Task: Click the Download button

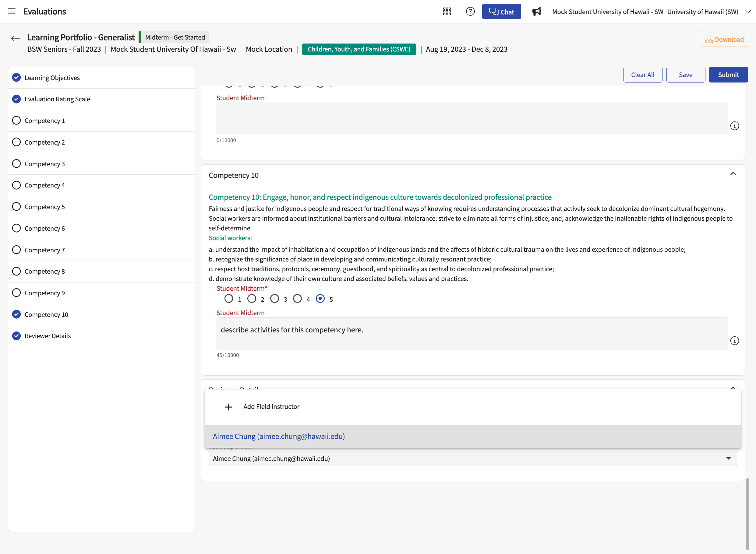Action: (x=724, y=39)
